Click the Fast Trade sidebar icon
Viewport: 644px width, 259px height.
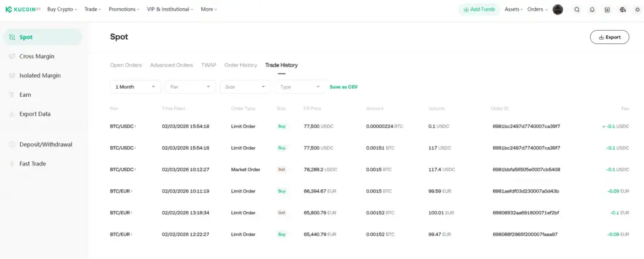tap(12, 163)
